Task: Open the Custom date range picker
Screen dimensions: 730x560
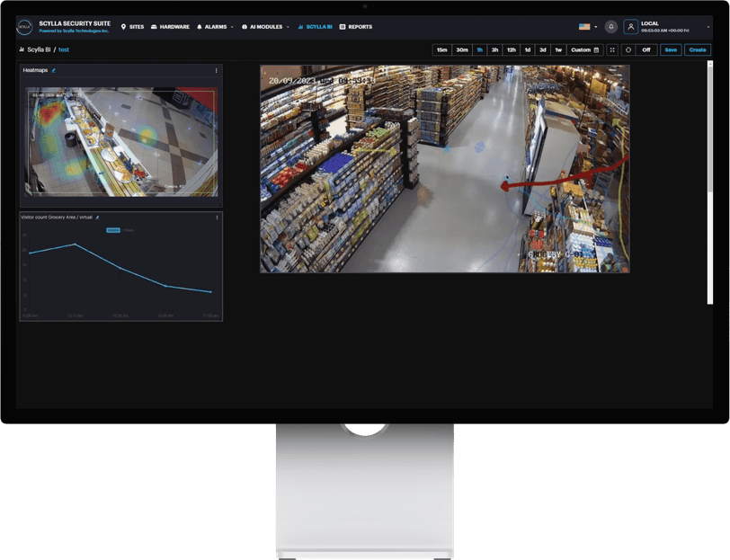Action: click(x=584, y=49)
